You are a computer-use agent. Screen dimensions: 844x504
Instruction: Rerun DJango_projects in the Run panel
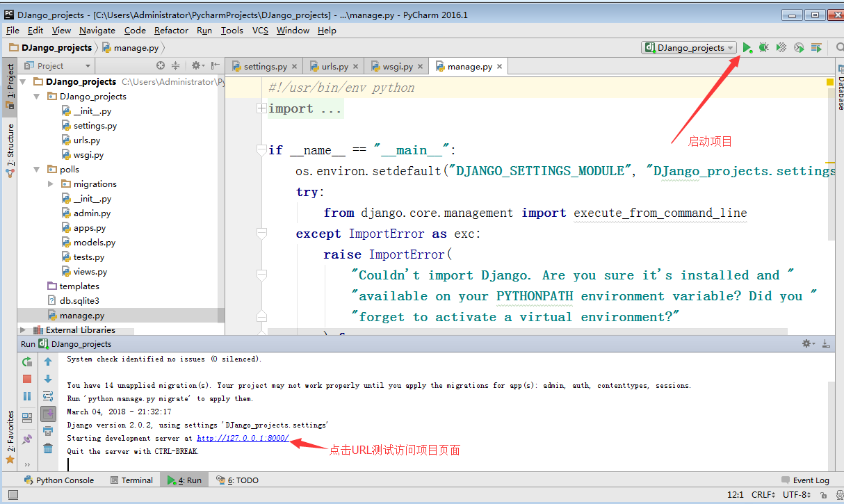(x=27, y=361)
